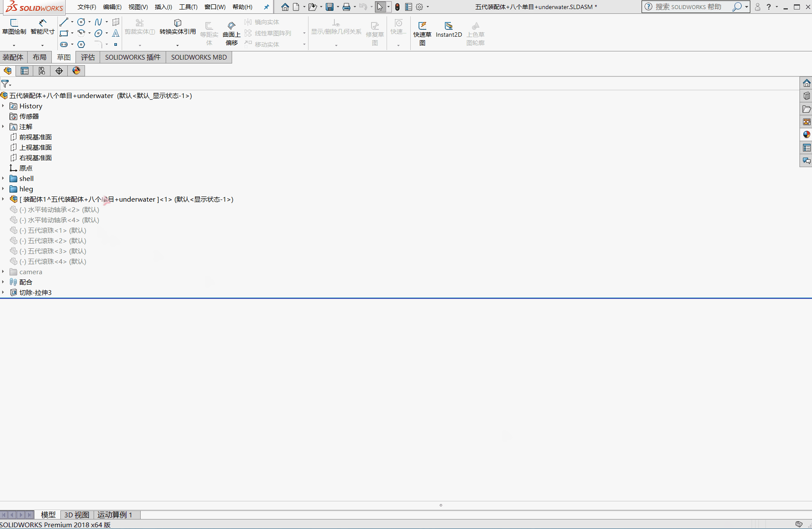Open the Line tool dropdown arrow
Image resolution: width=812 pixels, height=529 pixels.
point(72,22)
